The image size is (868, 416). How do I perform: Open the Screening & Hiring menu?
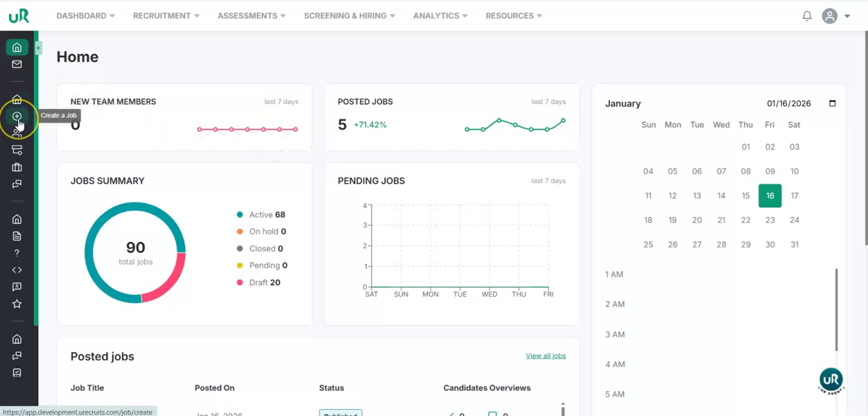[349, 16]
